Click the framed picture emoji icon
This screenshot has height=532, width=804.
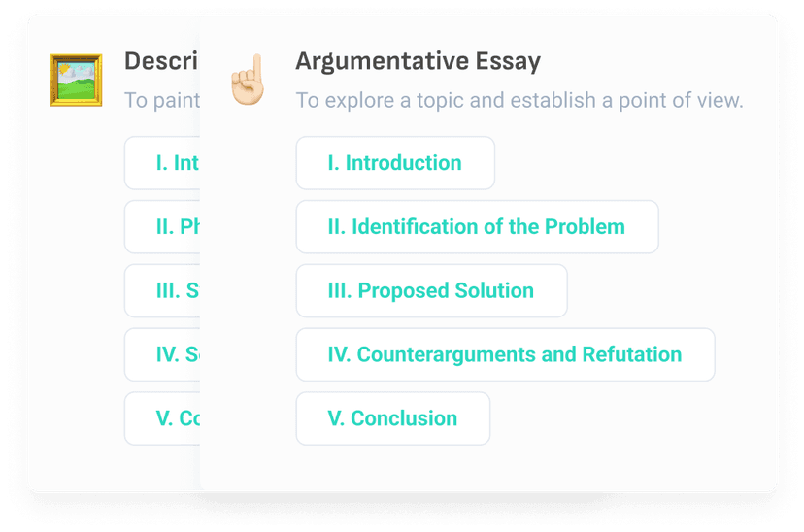click(76, 80)
